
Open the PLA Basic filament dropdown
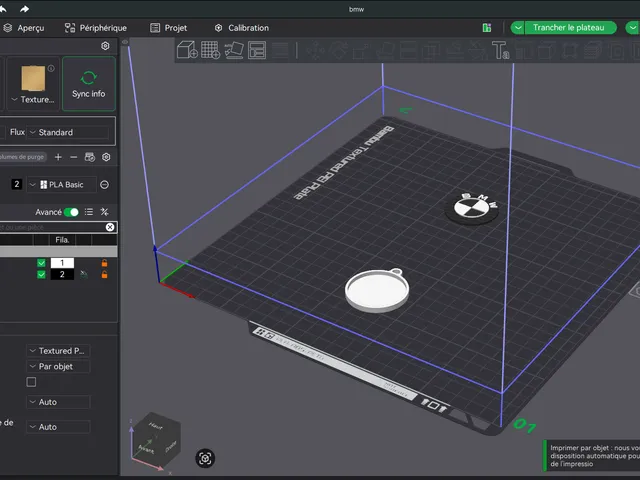tap(62, 184)
